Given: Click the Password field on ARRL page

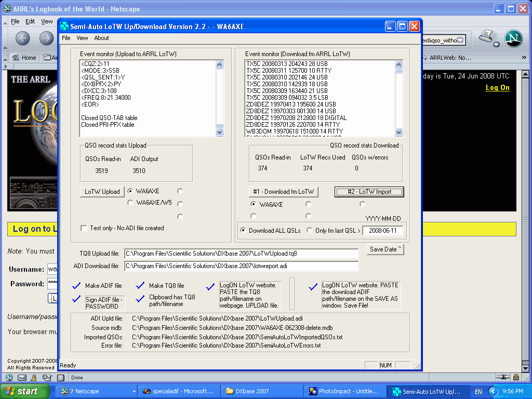Looking at the screenshot, I should point(52,284).
